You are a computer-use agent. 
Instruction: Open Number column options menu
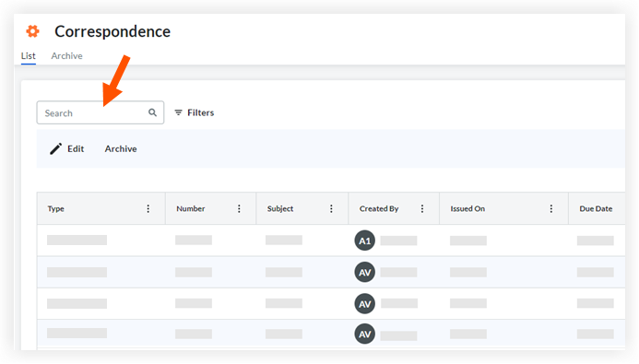(239, 209)
